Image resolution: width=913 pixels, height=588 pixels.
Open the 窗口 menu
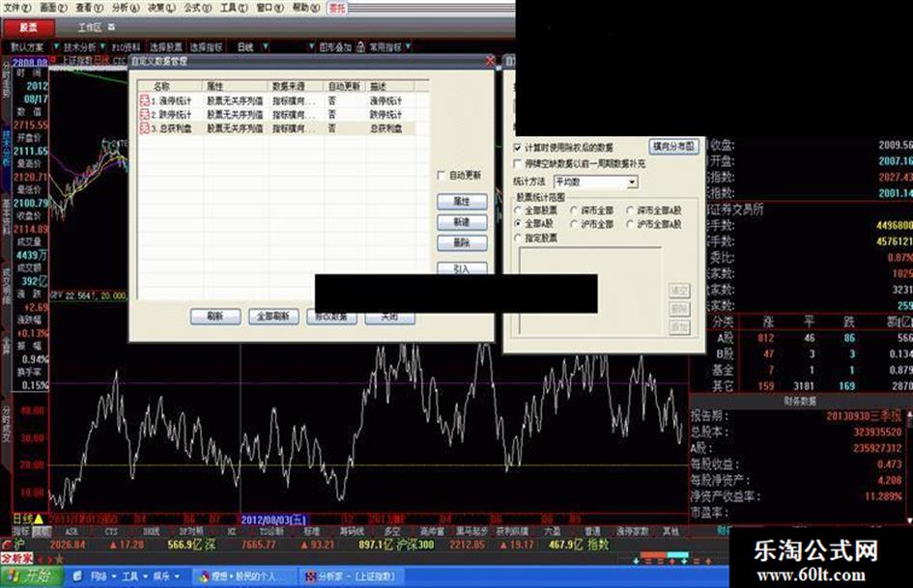tap(271, 8)
